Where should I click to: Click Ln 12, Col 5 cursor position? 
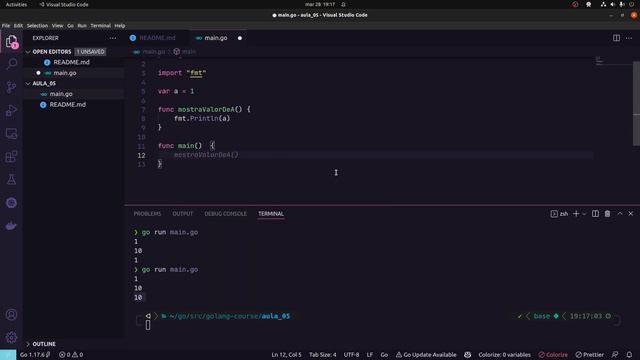[286, 355]
